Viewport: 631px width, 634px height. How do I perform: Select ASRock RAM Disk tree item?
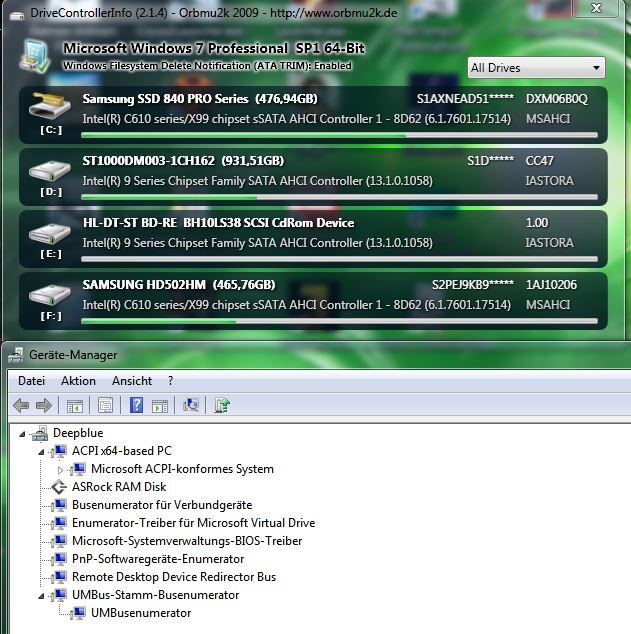119,487
